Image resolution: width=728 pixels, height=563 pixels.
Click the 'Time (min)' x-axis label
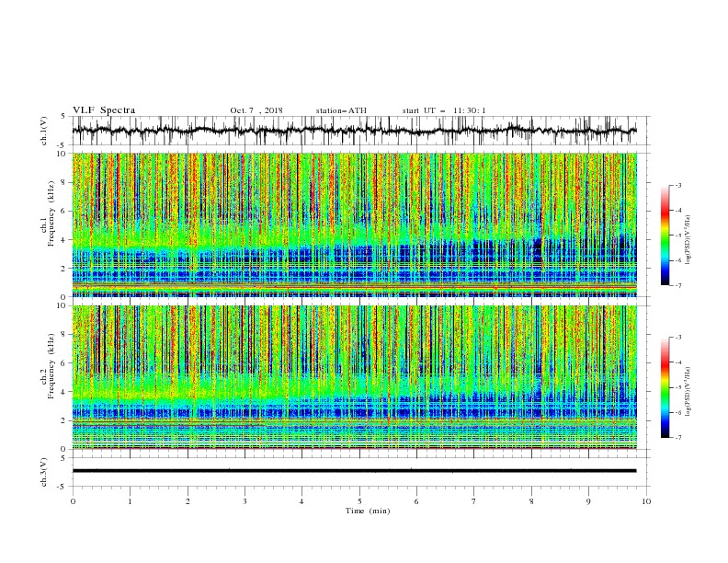(368, 511)
